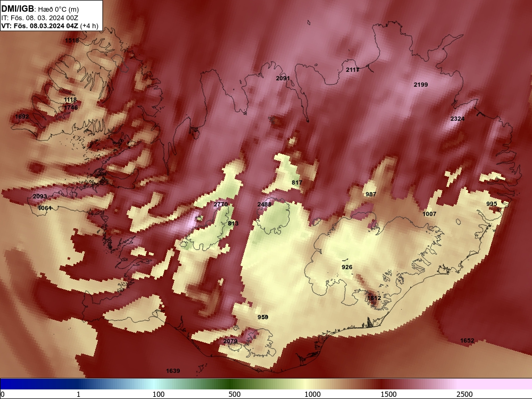Click the 2199 value label

click(421, 85)
